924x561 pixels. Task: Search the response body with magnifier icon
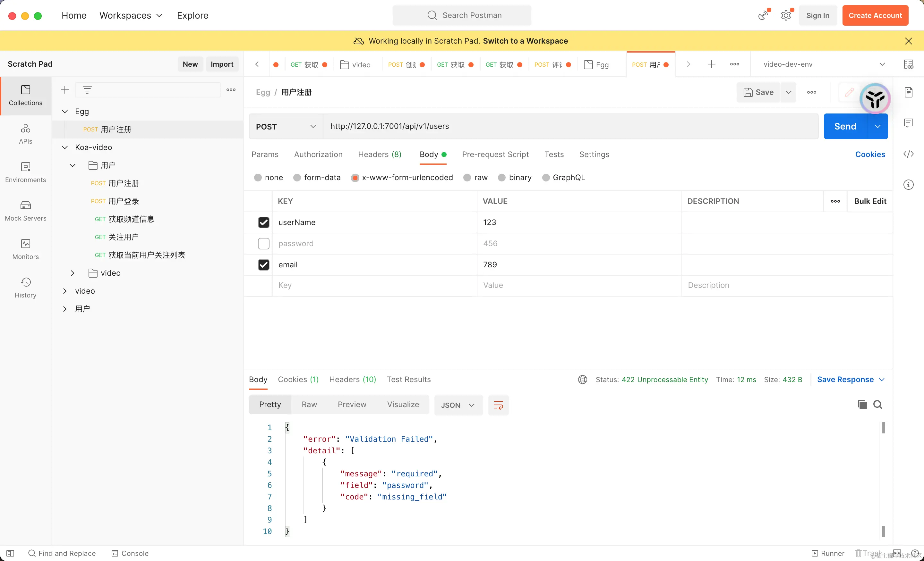tap(878, 405)
